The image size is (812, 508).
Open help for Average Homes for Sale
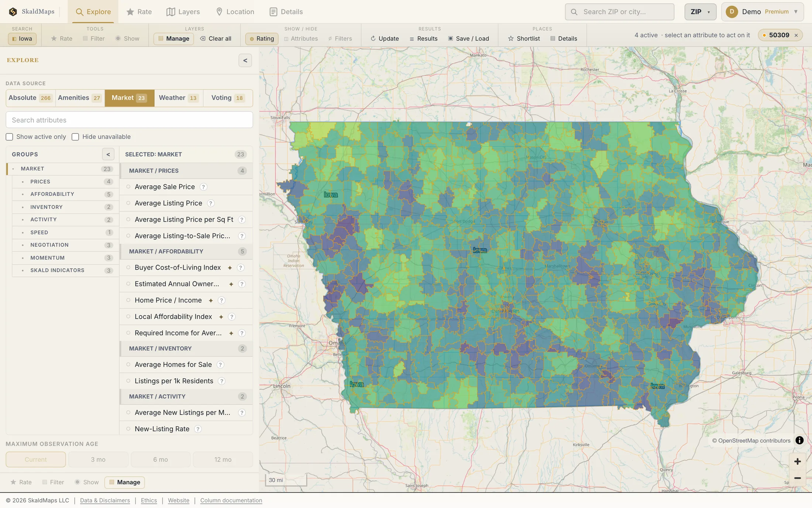tap(220, 365)
